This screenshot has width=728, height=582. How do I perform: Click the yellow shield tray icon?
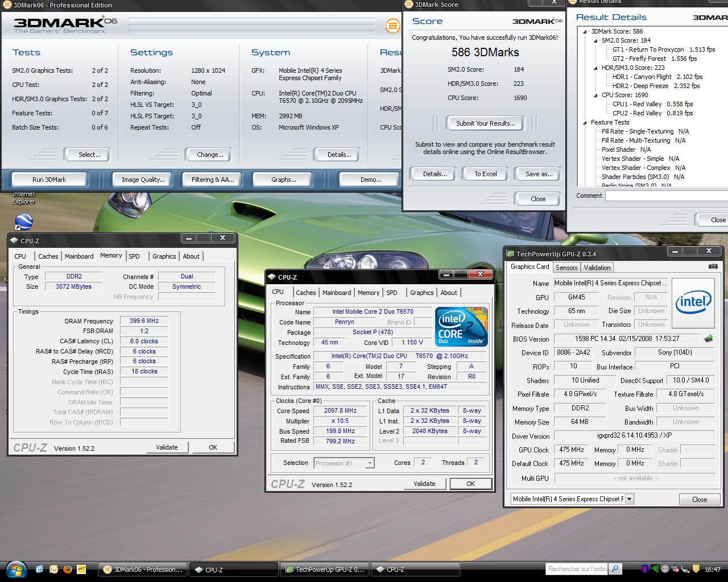(696, 569)
